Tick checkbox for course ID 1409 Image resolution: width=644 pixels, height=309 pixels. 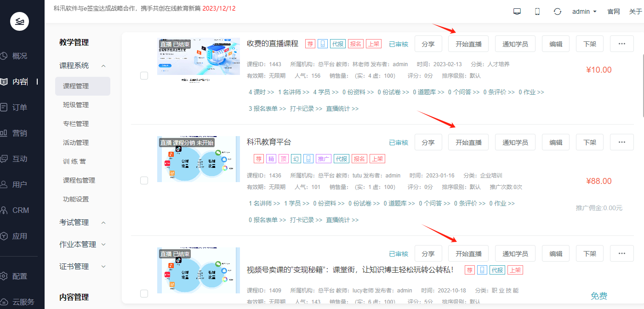pos(144,293)
